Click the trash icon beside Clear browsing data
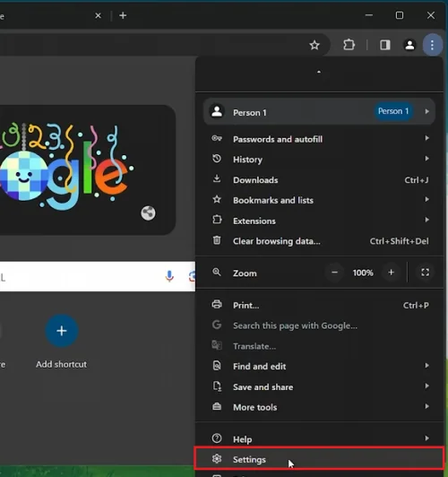This screenshot has height=477, width=448. pyautogui.click(x=217, y=240)
